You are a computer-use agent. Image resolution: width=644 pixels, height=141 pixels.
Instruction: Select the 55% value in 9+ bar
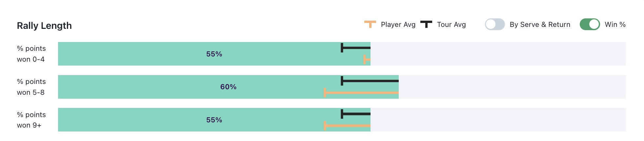coord(214,120)
